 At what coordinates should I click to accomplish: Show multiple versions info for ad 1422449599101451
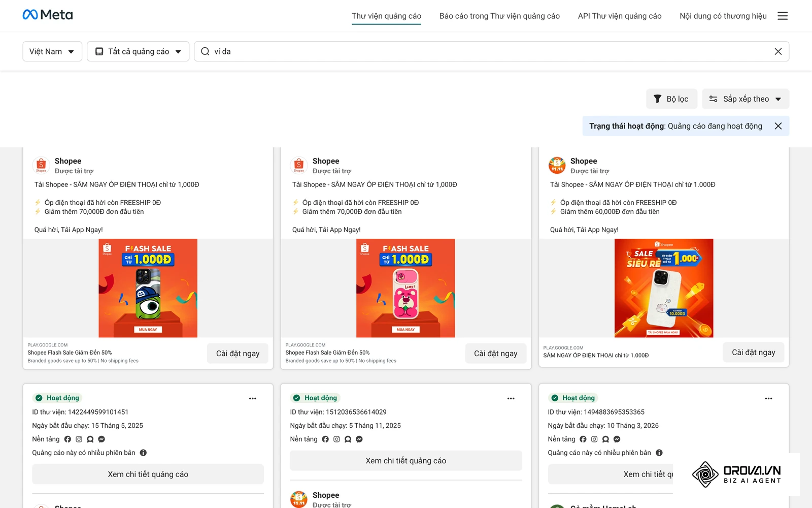point(143,453)
